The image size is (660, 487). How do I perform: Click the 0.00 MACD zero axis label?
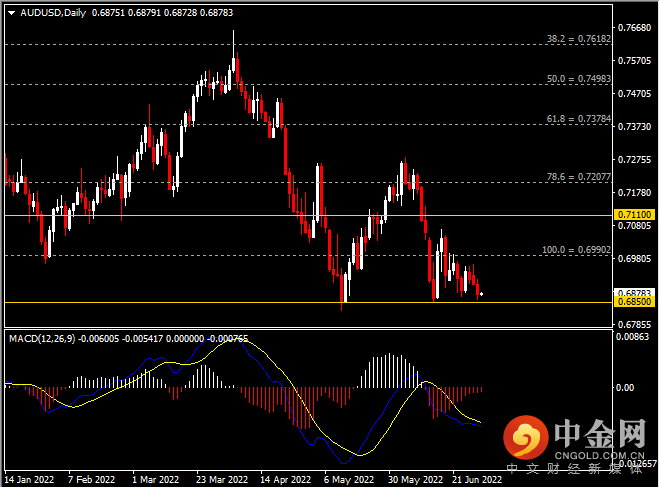[626, 387]
